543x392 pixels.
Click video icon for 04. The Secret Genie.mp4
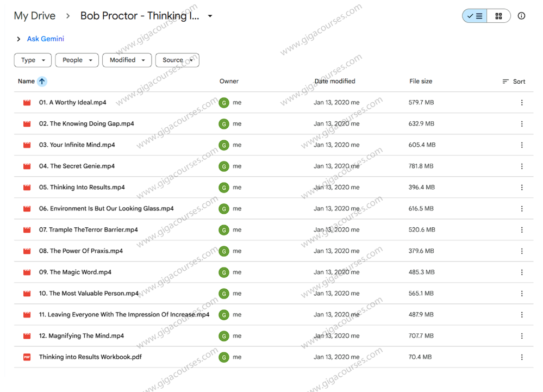coord(27,166)
